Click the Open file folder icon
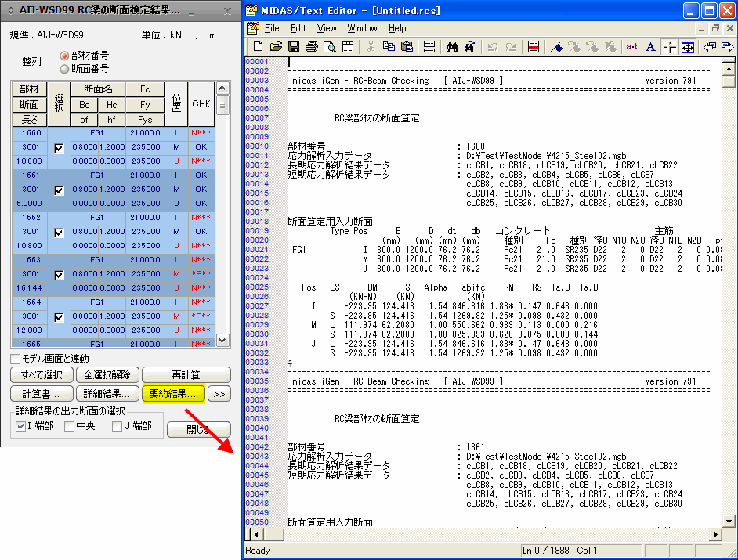The image size is (738, 560). click(276, 46)
